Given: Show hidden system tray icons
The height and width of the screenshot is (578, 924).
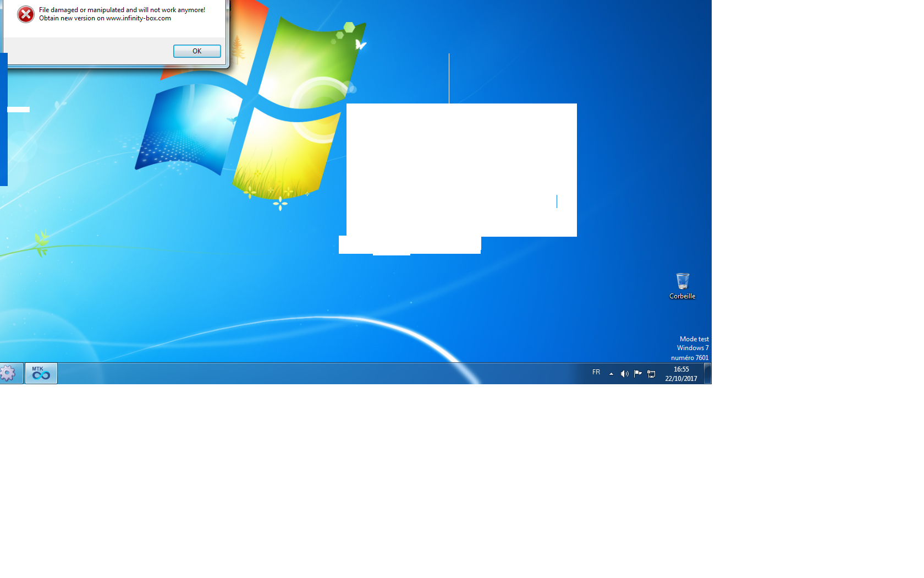Looking at the screenshot, I should point(611,374).
